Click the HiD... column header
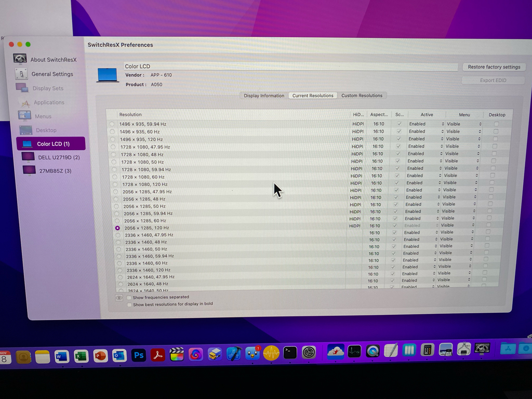 coord(358,115)
